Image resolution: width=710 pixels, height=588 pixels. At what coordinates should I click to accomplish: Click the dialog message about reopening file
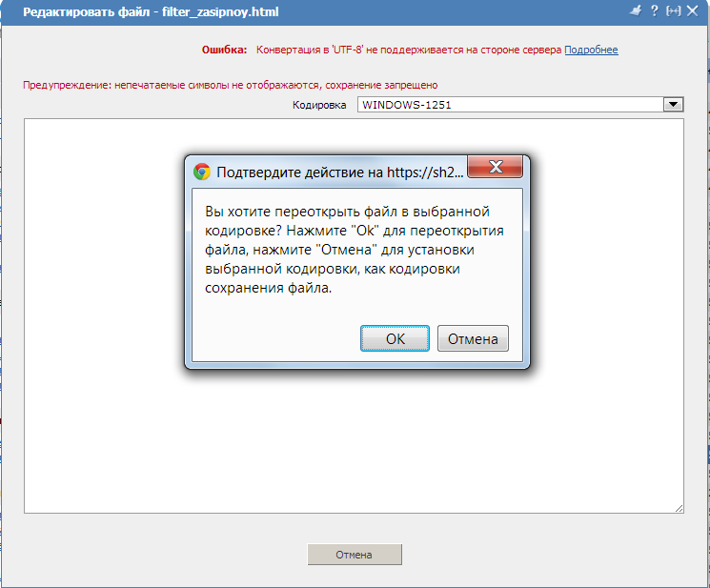click(x=355, y=250)
